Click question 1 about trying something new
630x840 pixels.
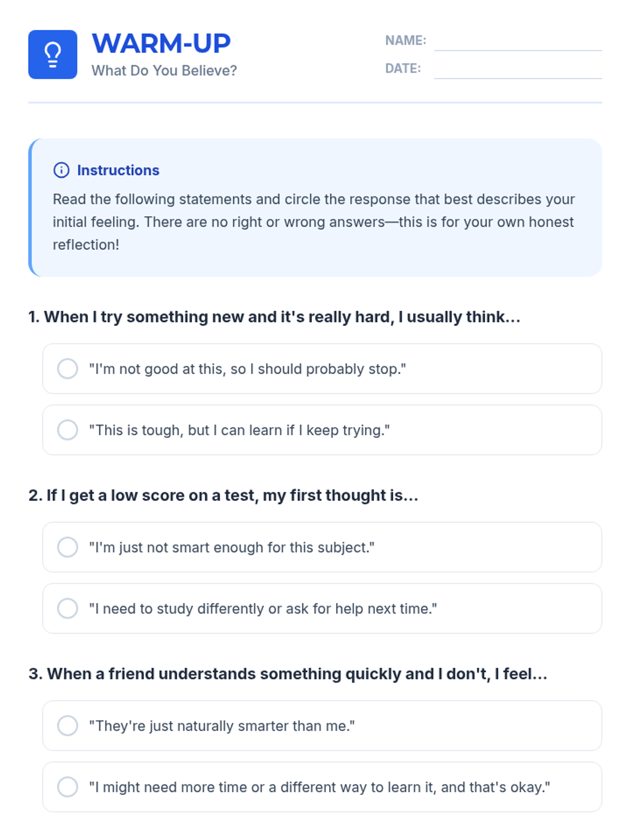pos(275,317)
